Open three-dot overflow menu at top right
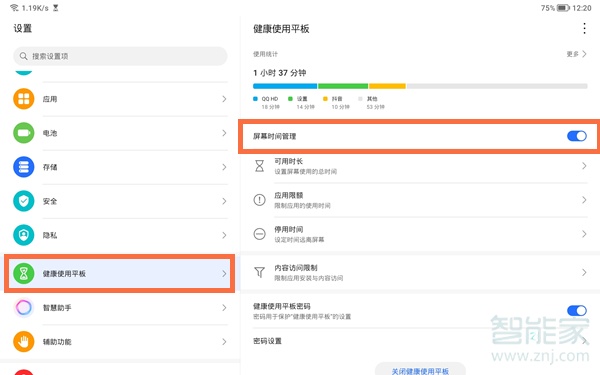The image size is (600, 375). click(584, 28)
